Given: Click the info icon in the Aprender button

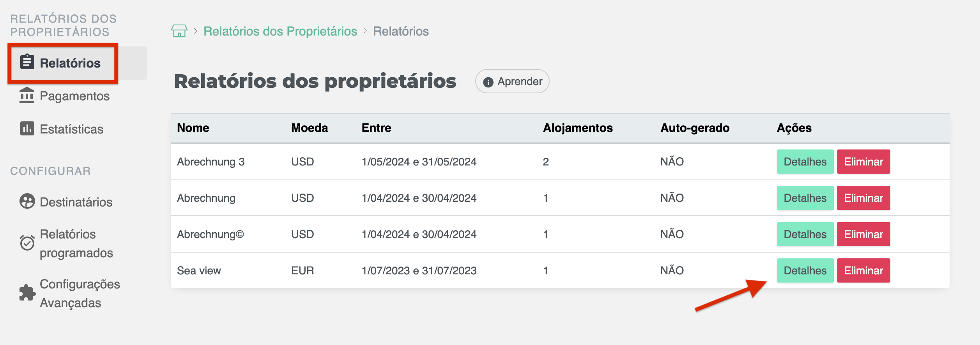Looking at the screenshot, I should [488, 82].
